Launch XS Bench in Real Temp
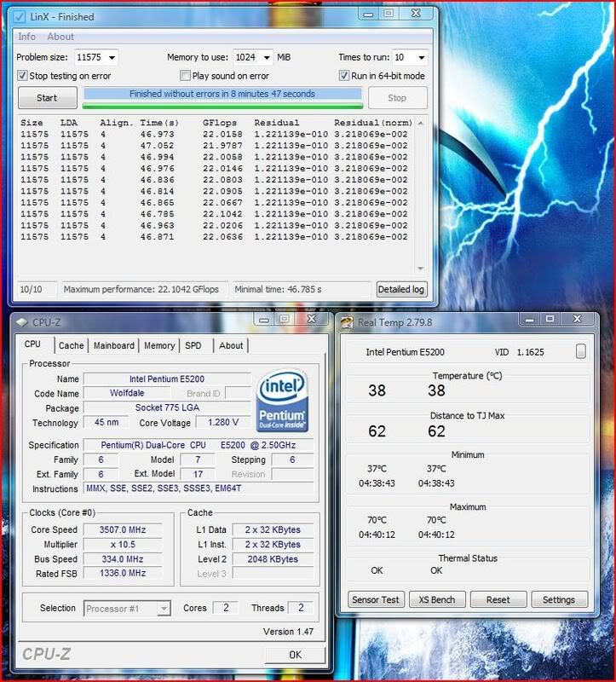The height and width of the screenshot is (682, 616). pos(437,599)
